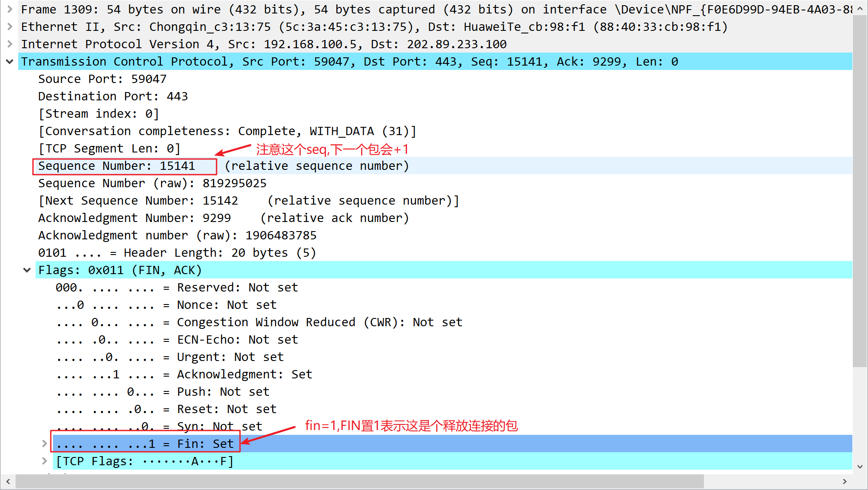Select the Source Port 59047 line

(x=102, y=79)
